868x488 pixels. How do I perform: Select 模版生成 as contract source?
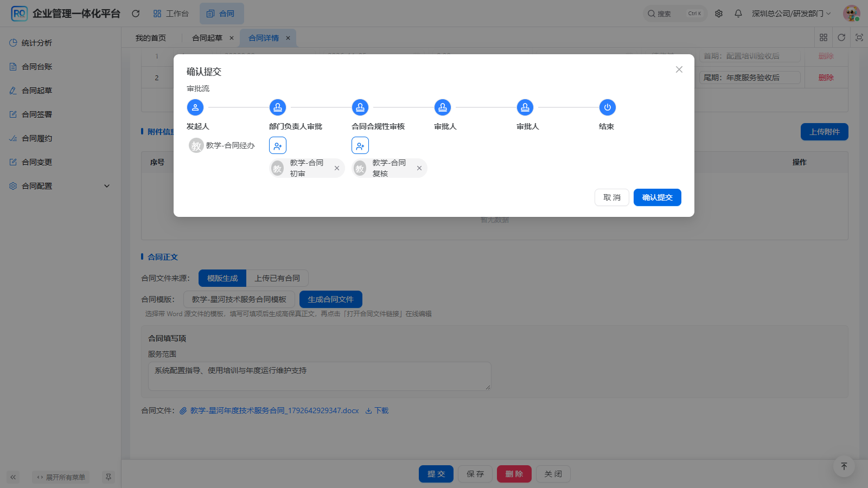(x=222, y=278)
